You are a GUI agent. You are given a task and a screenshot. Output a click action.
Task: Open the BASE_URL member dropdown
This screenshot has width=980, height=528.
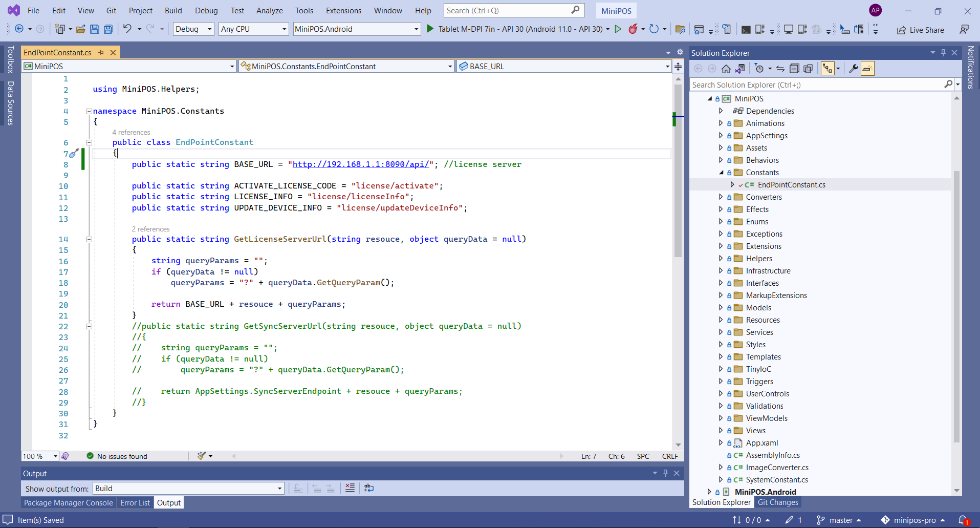coord(563,67)
